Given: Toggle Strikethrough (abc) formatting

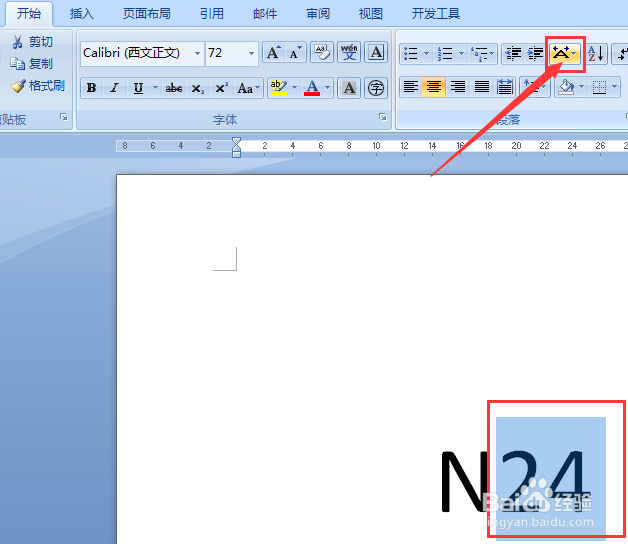Looking at the screenshot, I should [174, 88].
